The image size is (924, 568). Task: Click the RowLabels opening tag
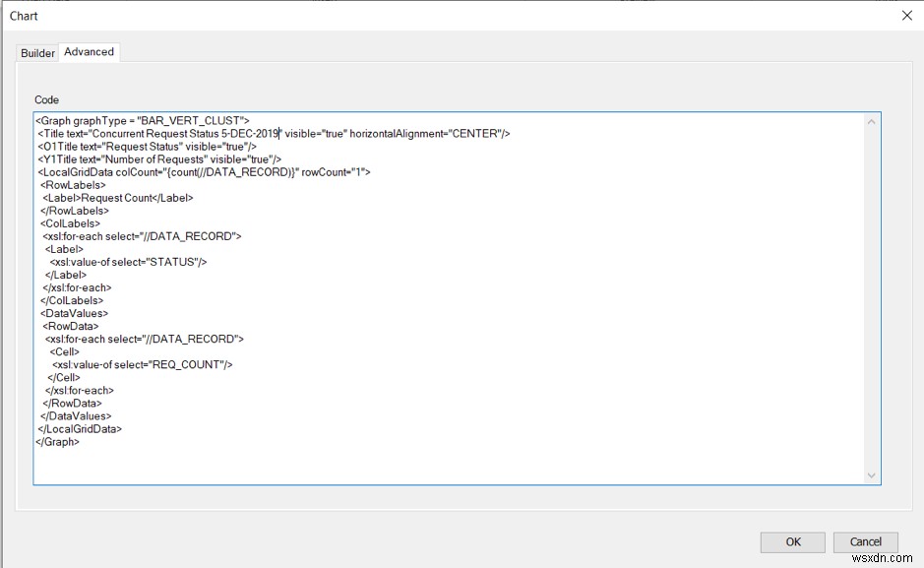71,184
